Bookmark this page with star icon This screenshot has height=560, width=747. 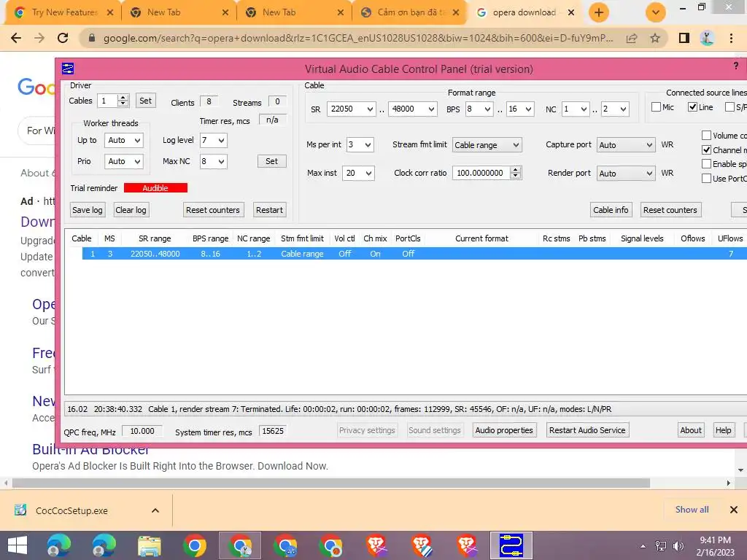tap(655, 38)
